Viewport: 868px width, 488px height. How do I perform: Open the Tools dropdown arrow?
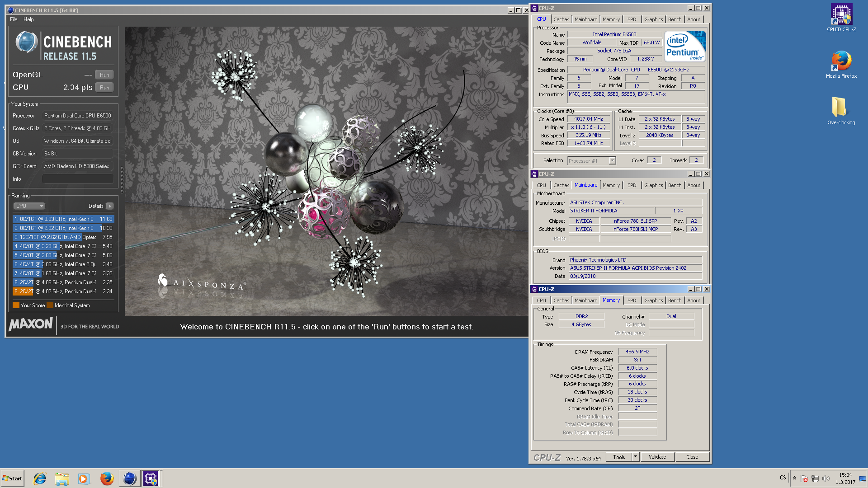pos(635,457)
